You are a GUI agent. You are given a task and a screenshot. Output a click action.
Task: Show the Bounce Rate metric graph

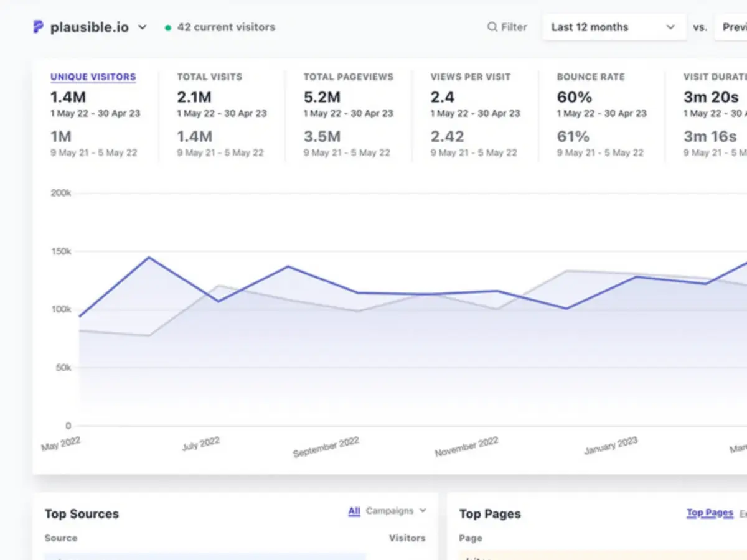tap(590, 77)
